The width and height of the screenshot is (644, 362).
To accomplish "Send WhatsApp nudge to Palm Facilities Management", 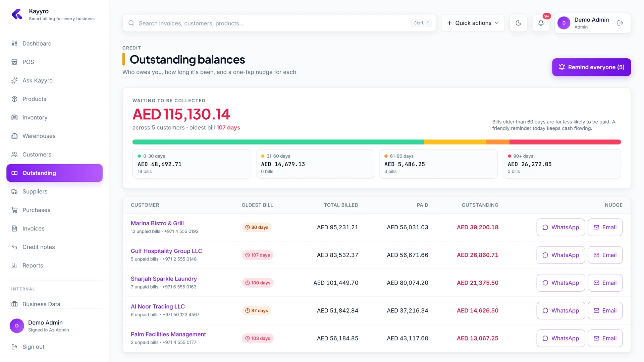I will [x=560, y=339].
